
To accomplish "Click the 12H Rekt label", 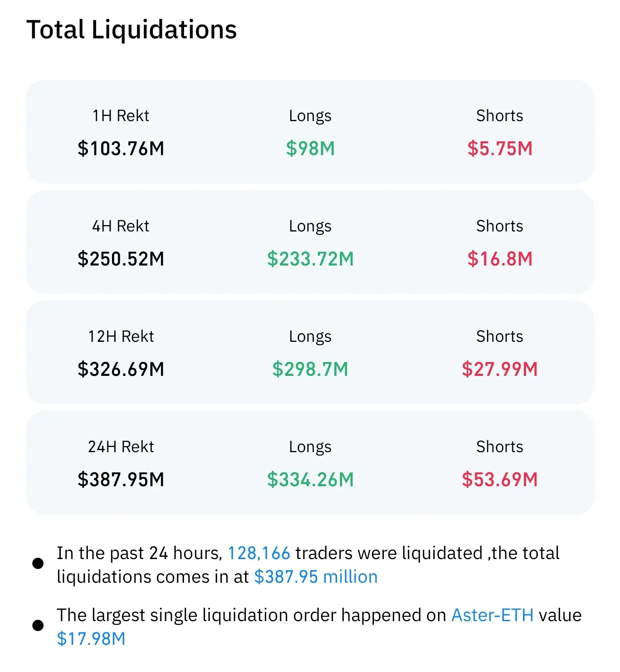I will [121, 336].
